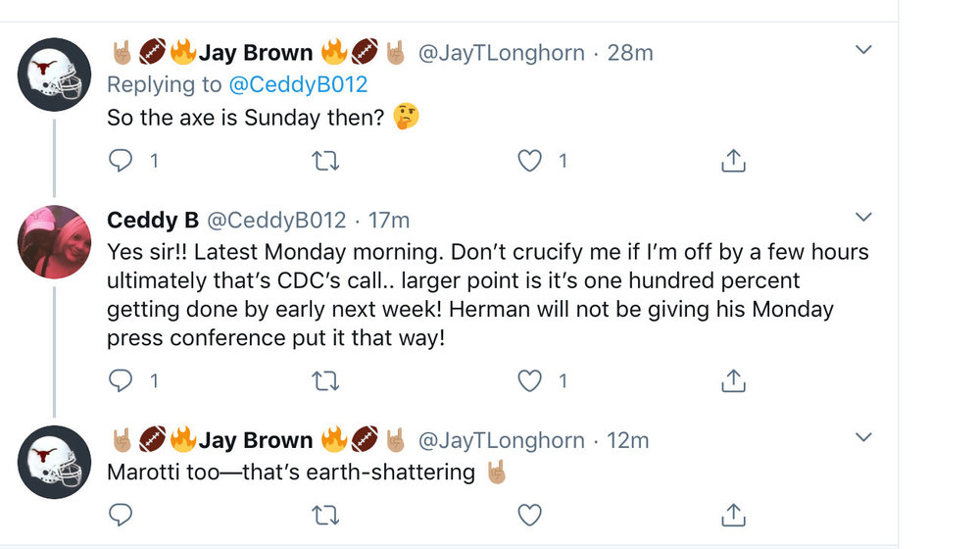Image resolution: width=980 pixels, height=549 pixels.
Task: Click Jay Brown's helmet avatar on the top tweet
Action: click(x=55, y=75)
